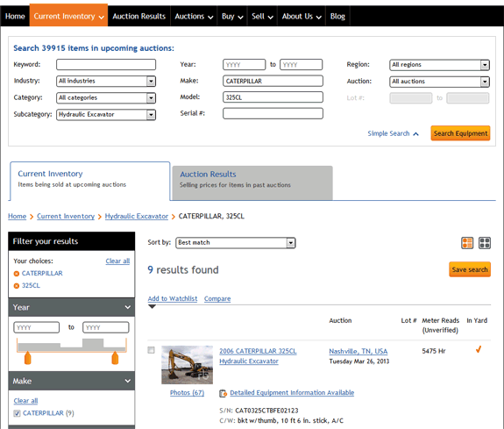The height and width of the screenshot is (429, 504).
Task: Clear all filter choices under Your choices
Action: point(117,261)
